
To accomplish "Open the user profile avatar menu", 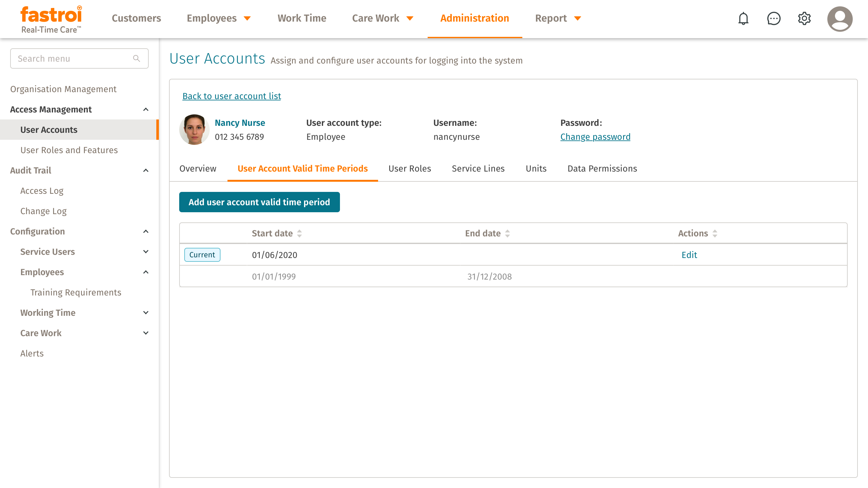I will click(840, 19).
